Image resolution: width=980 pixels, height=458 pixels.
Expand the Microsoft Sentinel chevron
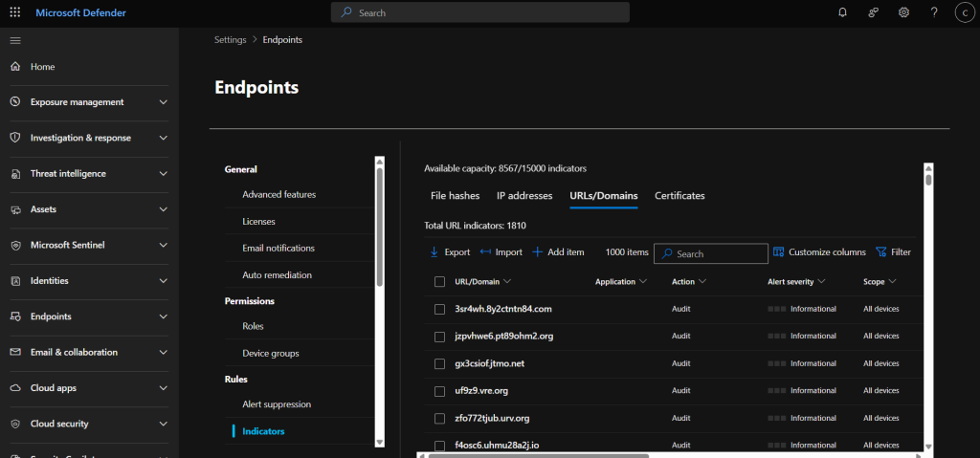163,246
